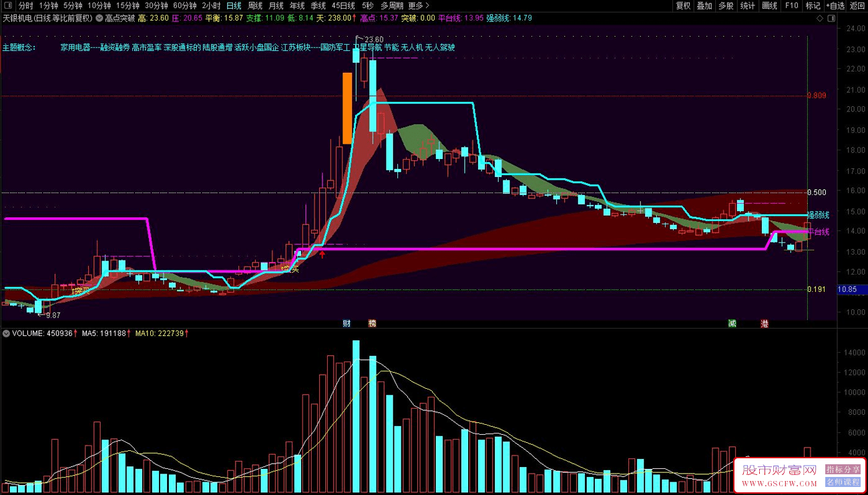Select the 30分钟 period

[156, 5]
